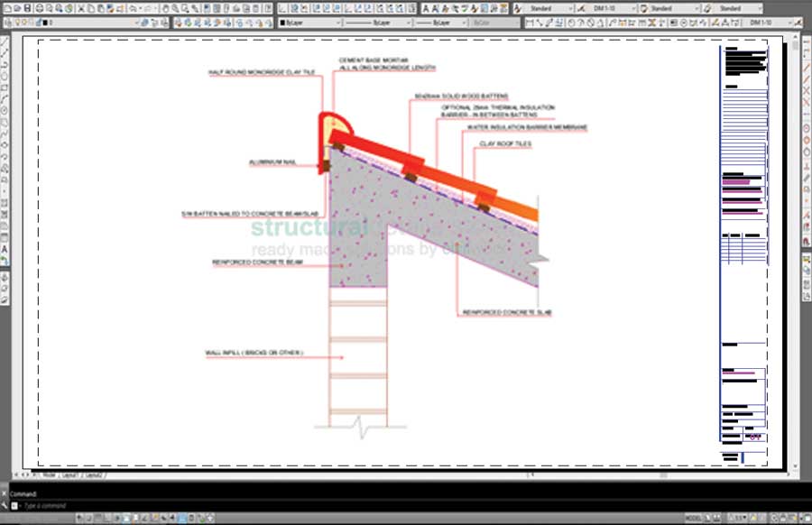Image resolution: width=812 pixels, height=525 pixels.
Task: Click the Undo arrow icon
Action: [x=134, y=8]
